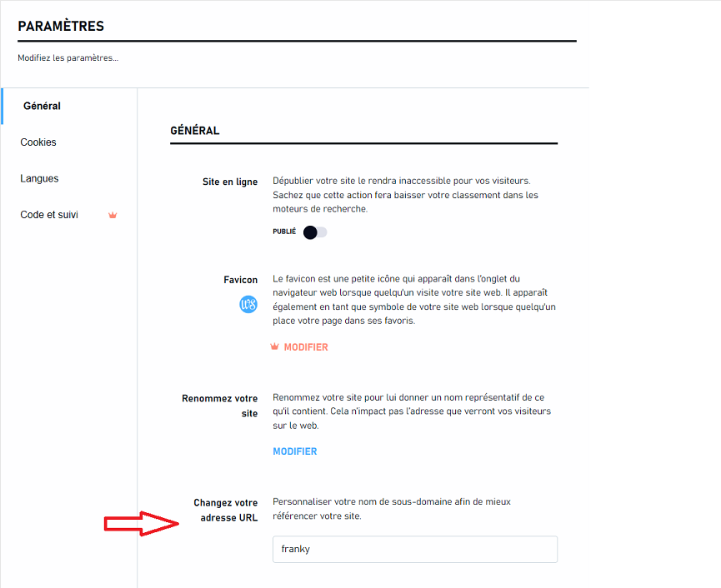
Task: Open the Cookies settings tab
Action: click(38, 142)
